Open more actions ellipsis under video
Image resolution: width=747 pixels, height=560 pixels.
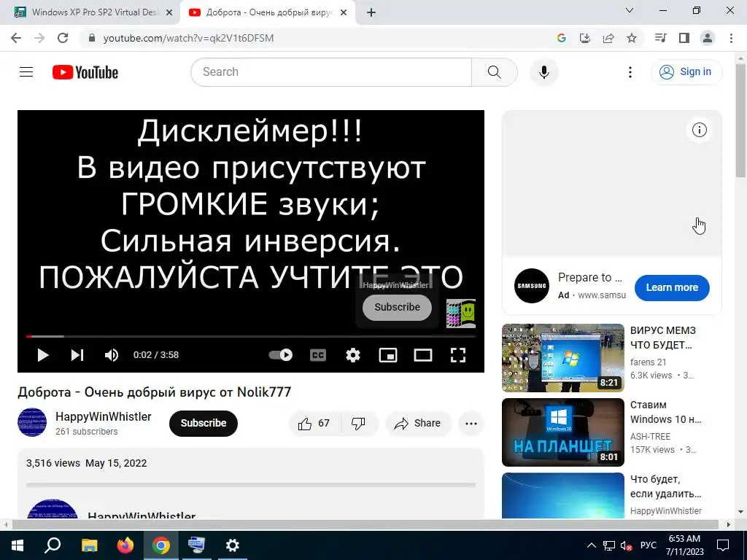point(471,424)
